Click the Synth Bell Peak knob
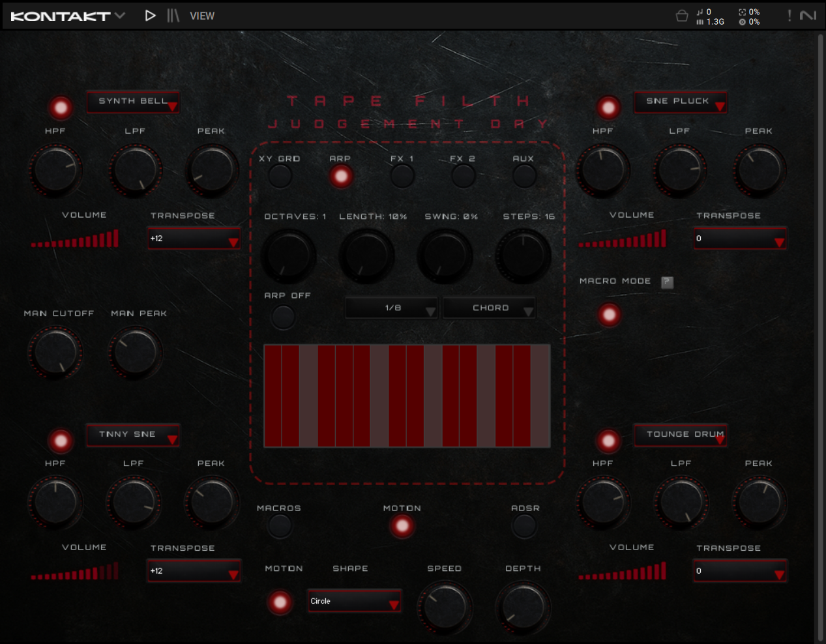This screenshot has width=826, height=644. [213, 170]
